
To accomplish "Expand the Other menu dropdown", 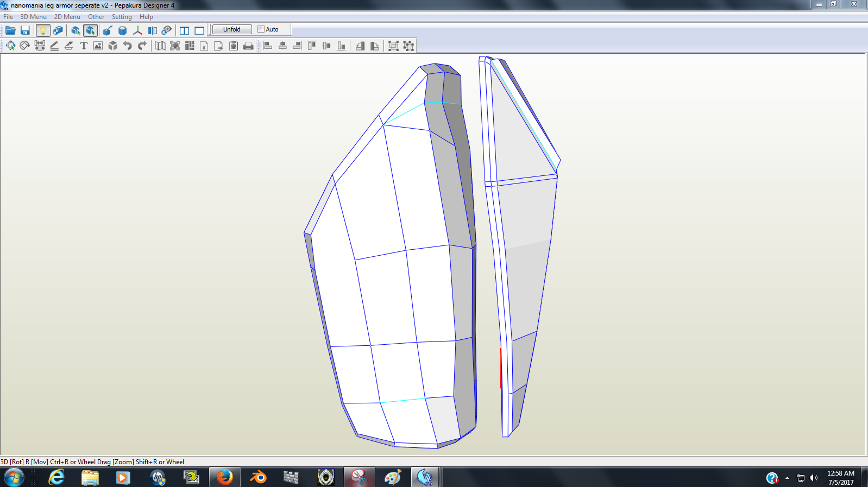I will [x=96, y=17].
